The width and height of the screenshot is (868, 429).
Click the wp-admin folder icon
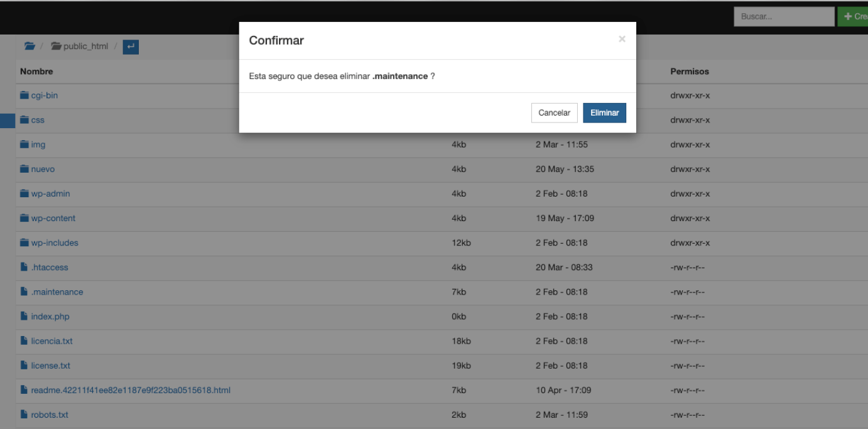click(24, 193)
